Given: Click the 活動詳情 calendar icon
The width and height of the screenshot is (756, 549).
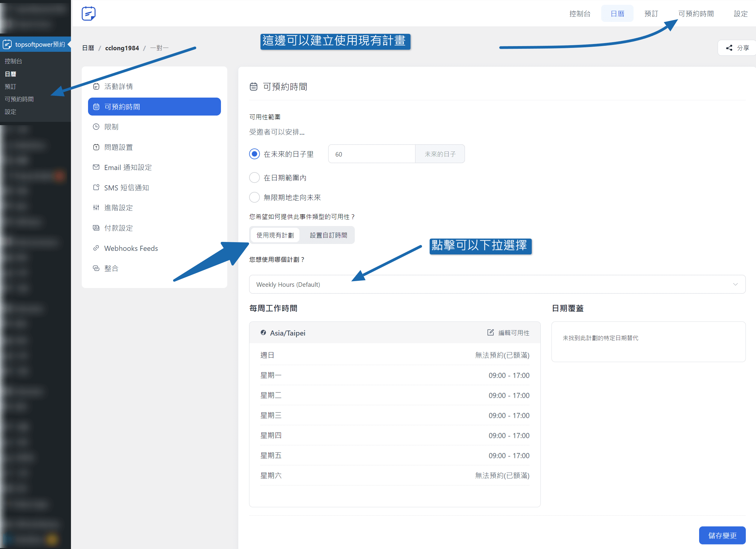Looking at the screenshot, I should point(96,86).
